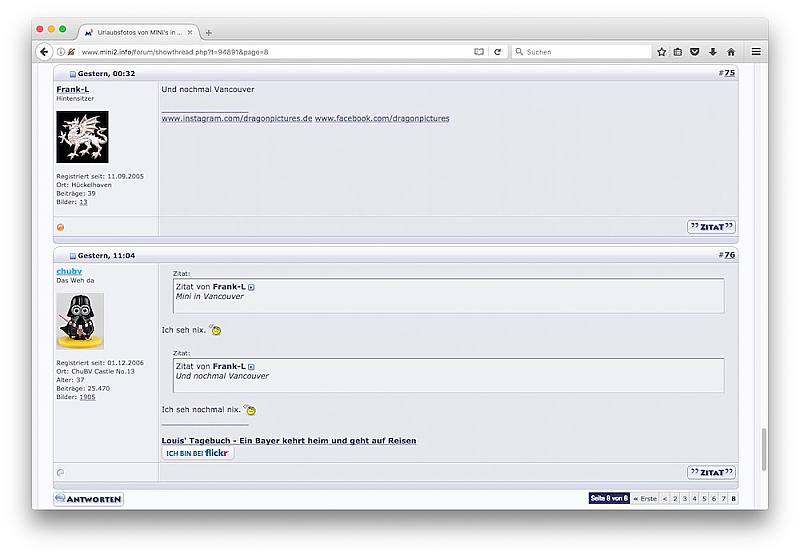Go to browser home page icon
This screenshot has height=555, width=800.
(731, 52)
